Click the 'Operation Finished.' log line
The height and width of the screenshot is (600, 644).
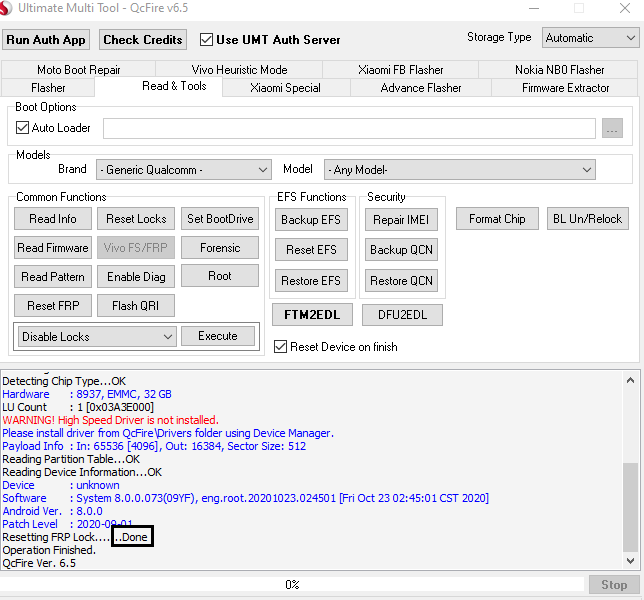(49, 550)
